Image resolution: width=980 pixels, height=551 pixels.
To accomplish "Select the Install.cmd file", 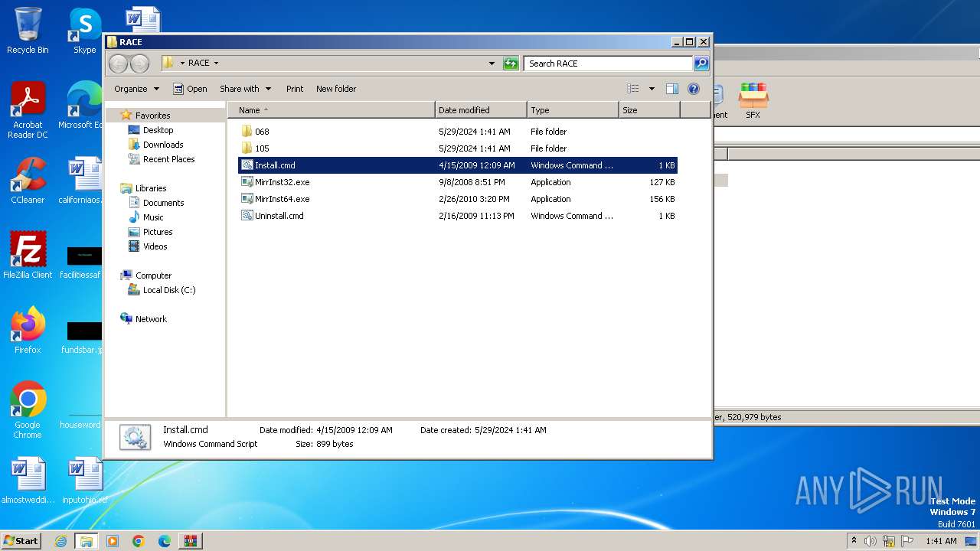I will [x=457, y=165].
